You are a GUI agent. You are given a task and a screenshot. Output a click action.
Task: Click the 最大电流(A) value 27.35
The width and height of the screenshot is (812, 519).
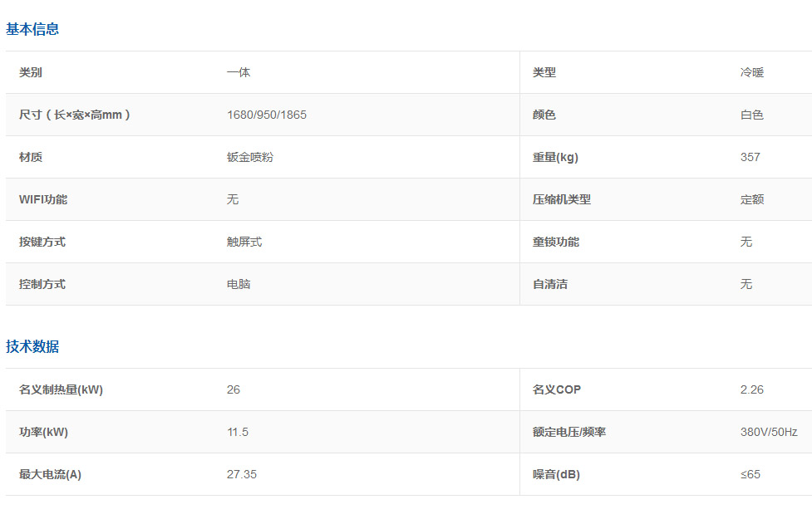click(241, 474)
